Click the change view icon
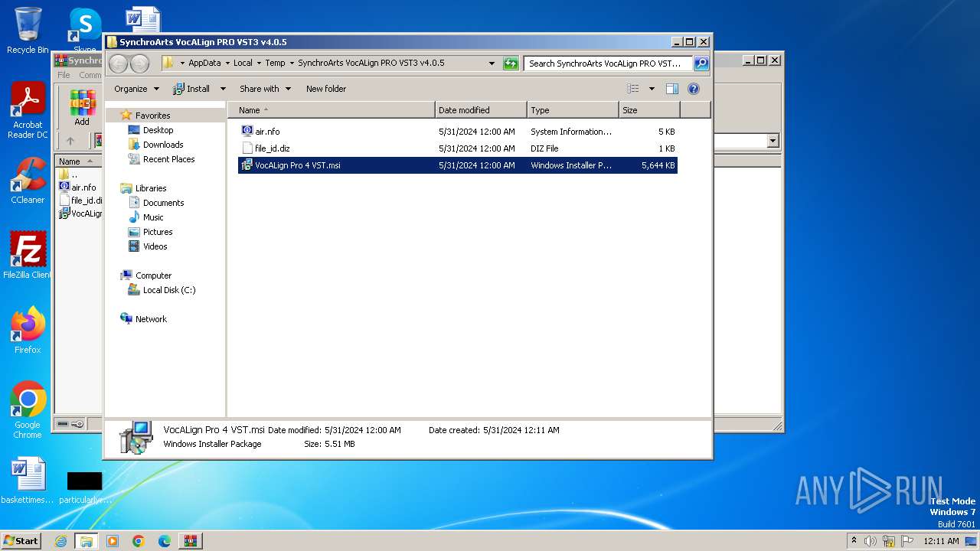 pos(633,89)
